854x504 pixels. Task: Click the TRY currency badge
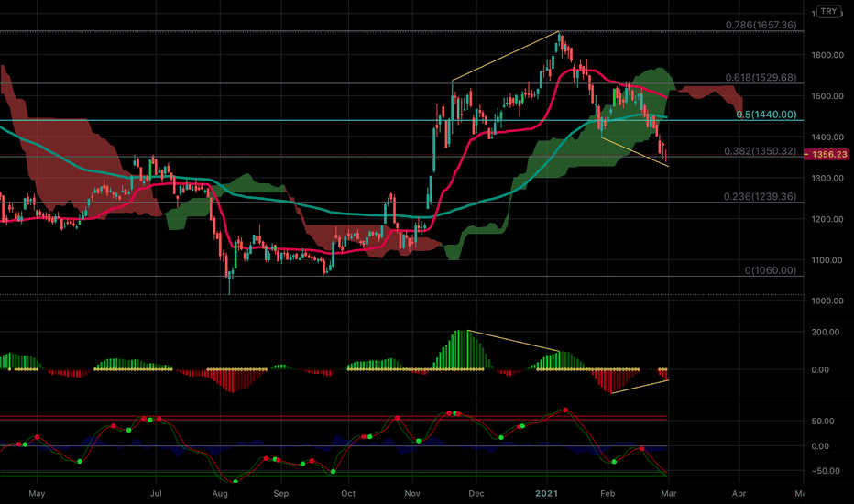click(828, 11)
